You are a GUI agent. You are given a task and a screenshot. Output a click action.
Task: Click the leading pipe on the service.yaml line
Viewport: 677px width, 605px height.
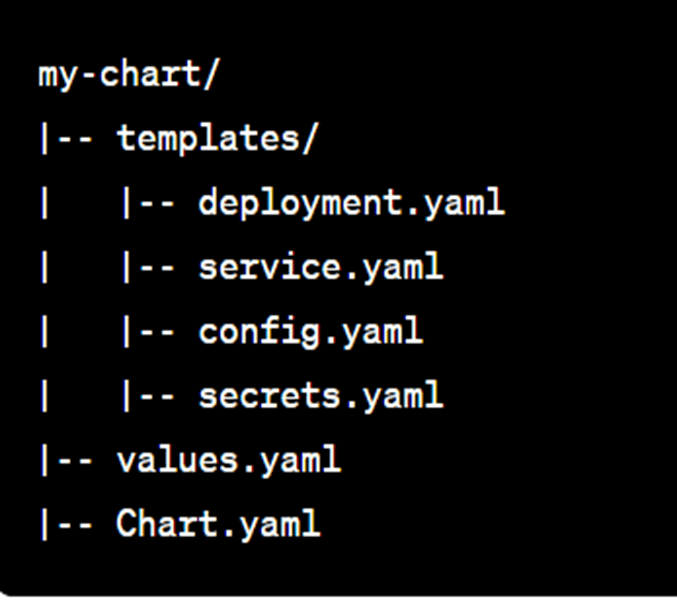tap(44, 267)
